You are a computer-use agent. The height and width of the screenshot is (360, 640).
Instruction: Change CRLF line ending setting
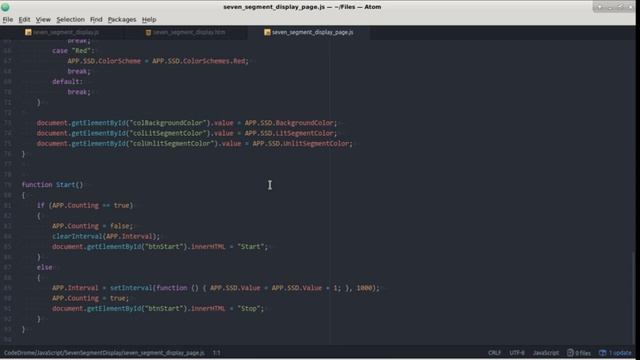point(494,353)
